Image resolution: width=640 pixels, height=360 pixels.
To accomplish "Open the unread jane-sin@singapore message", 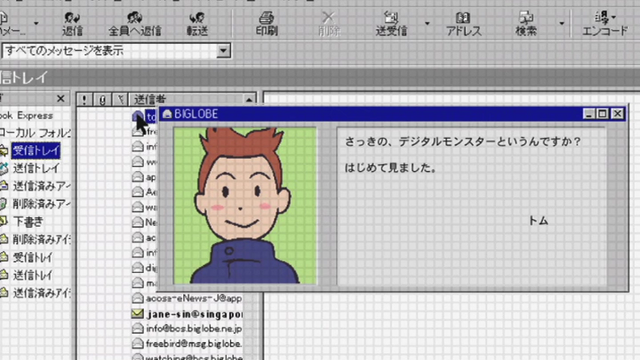I will 194,314.
